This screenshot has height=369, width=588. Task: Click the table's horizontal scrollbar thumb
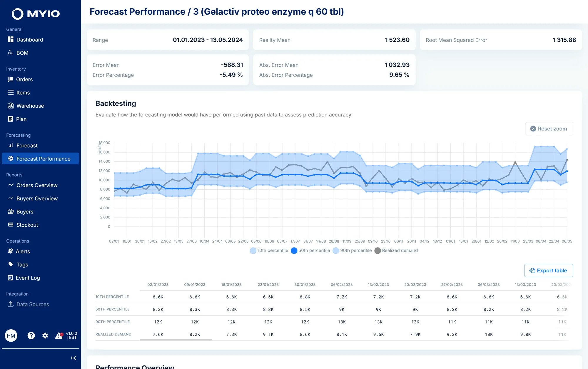click(x=176, y=340)
